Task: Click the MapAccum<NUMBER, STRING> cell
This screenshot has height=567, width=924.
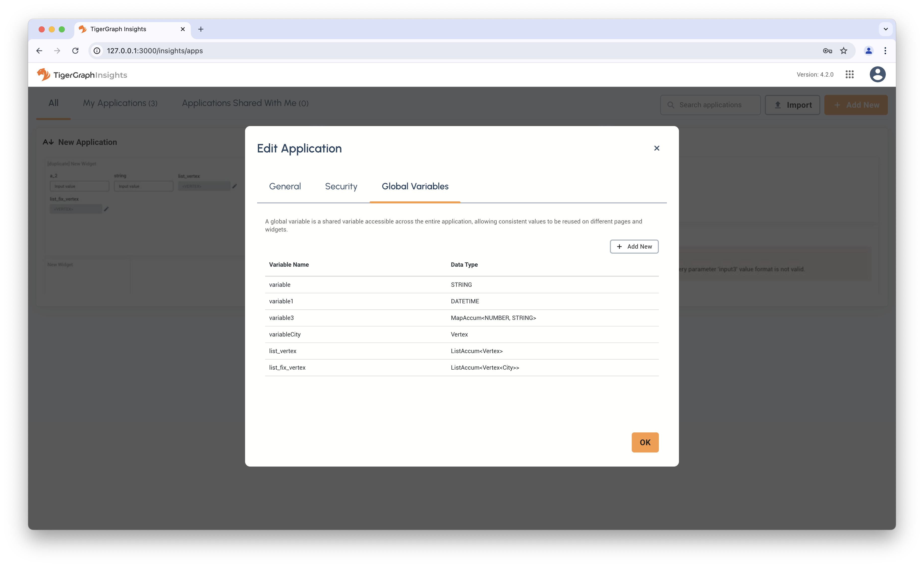Action: (493, 318)
